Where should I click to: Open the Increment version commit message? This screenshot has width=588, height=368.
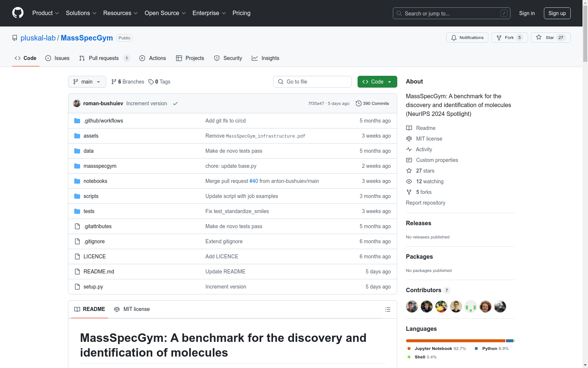[147, 103]
